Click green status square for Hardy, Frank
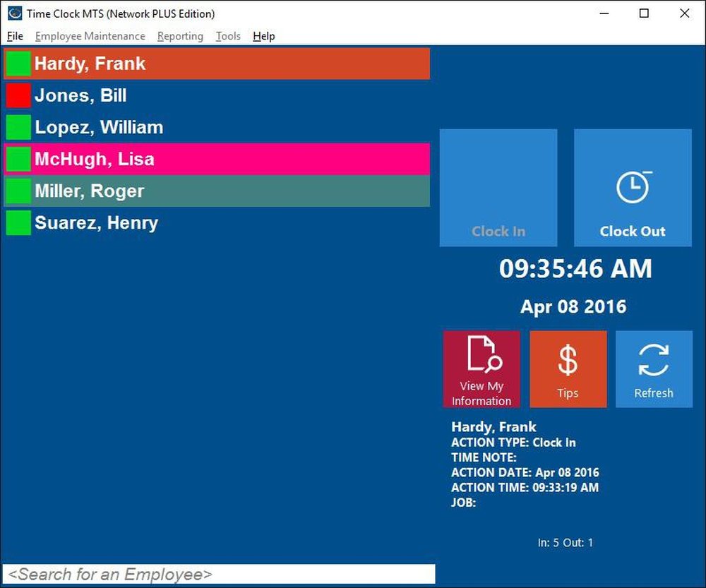 click(x=18, y=64)
